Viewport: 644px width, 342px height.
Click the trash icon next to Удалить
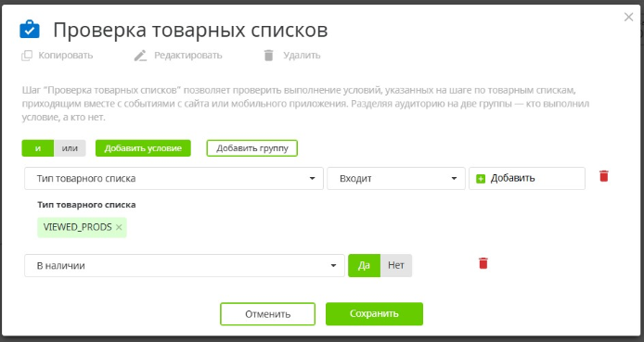pos(268,56)
